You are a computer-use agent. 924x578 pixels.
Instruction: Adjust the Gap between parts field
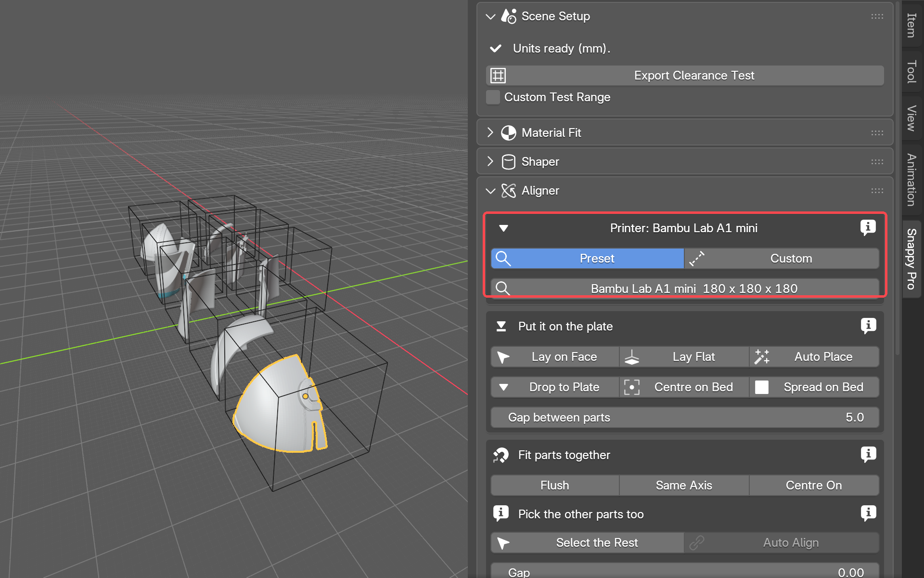[x=685, y=418]
